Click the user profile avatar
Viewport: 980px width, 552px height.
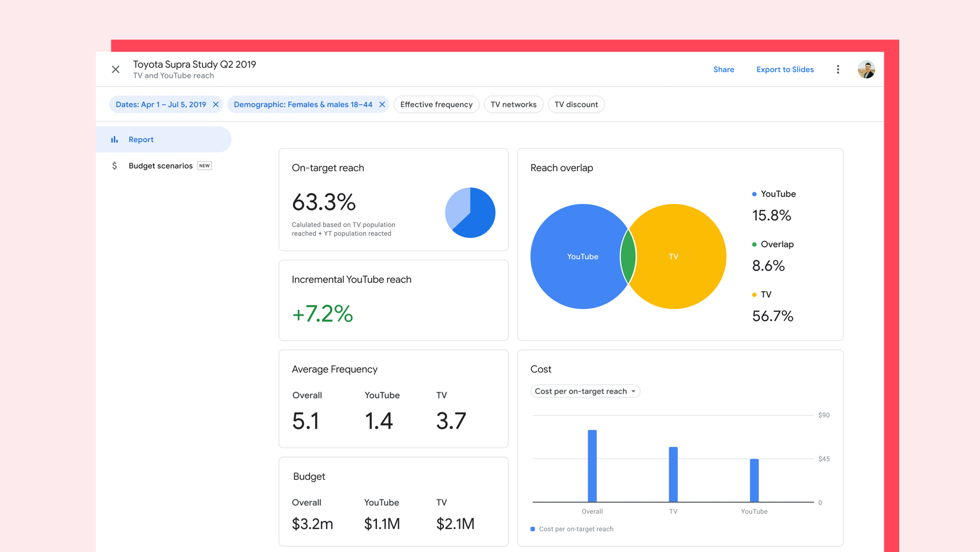[x=866, y=69]
